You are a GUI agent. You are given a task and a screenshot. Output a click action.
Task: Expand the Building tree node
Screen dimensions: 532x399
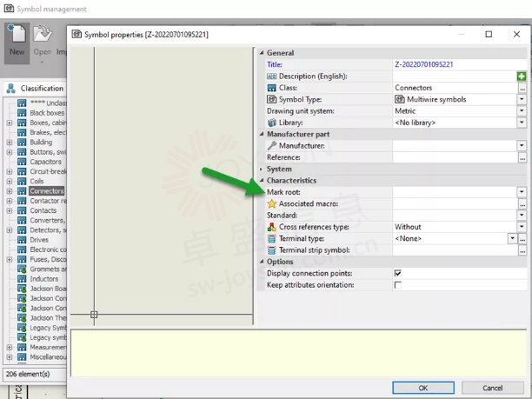10,143
